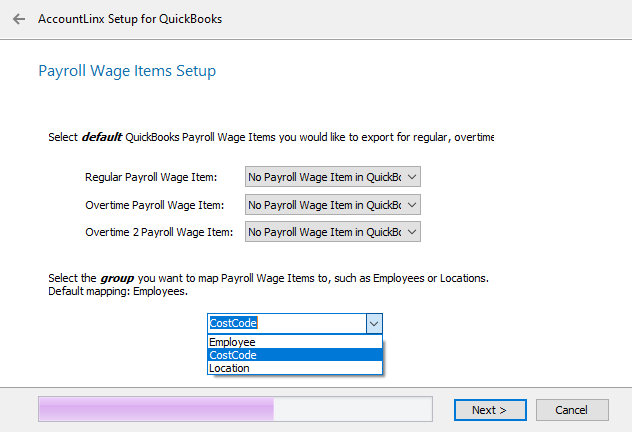Click the 'Overtime Payroll Wage Item:' label
632x432 pixels.
pos(154,205)
